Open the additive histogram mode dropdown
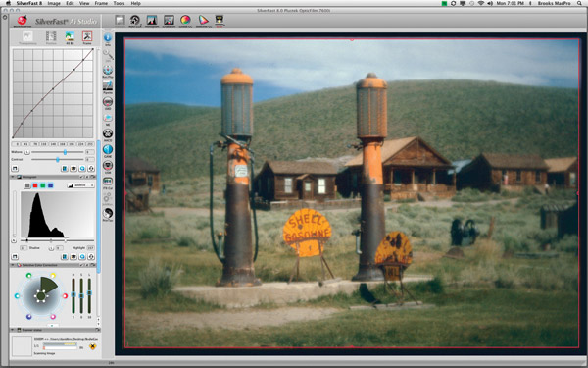 click(80, 185)
